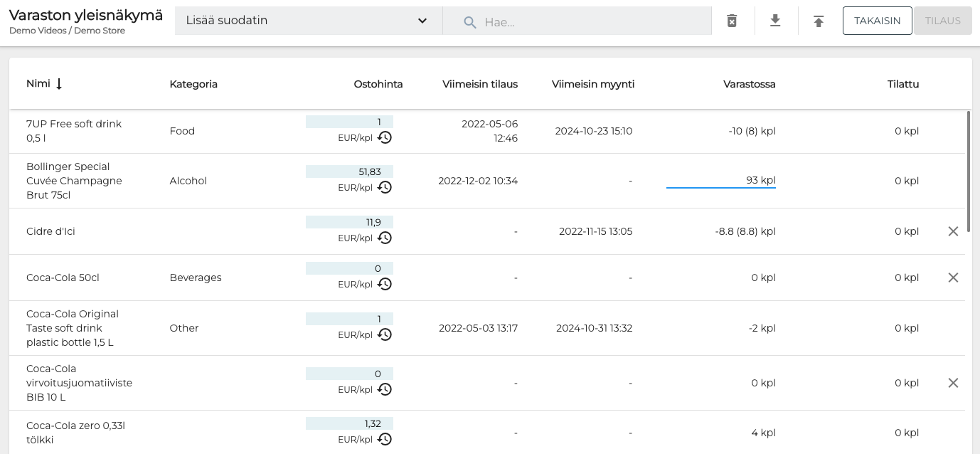This screenshot has width=980, height=454.
Task: Click the delete items trash icon
Action: 732,21
